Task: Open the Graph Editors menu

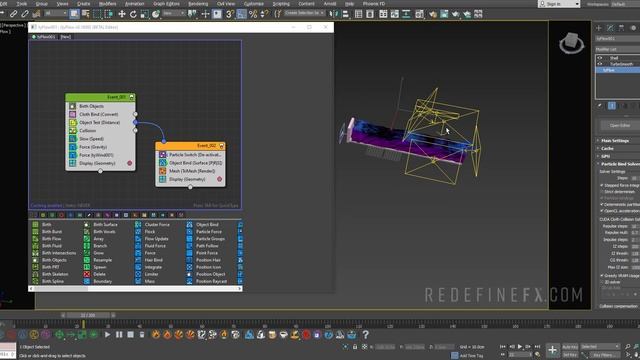Action: (x=167, y=4)
